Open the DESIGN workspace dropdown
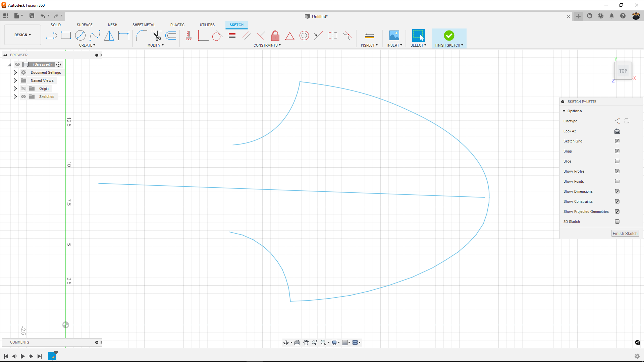Viewport: 644px width, 362px height. coord(22,35)
